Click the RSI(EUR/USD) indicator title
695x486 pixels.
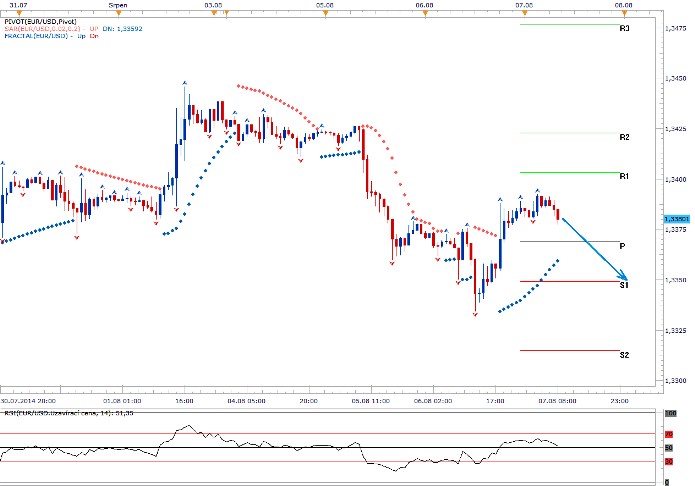pos(69,413)
